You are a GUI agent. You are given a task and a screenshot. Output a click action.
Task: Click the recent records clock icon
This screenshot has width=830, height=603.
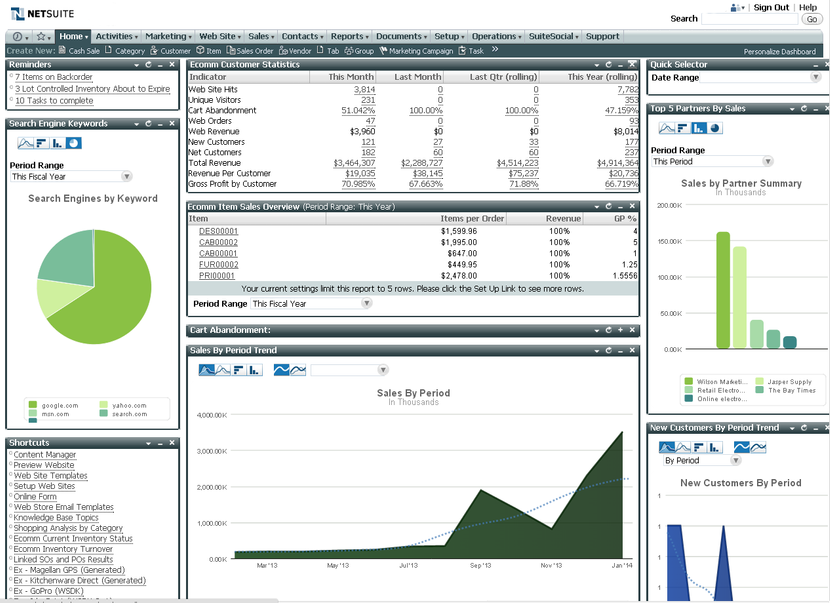point(18,37)
